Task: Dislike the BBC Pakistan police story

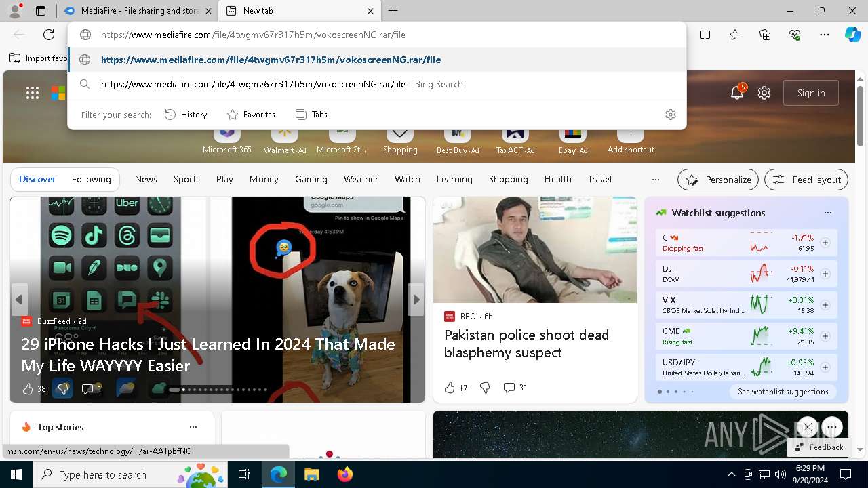Action: [485, 388]
